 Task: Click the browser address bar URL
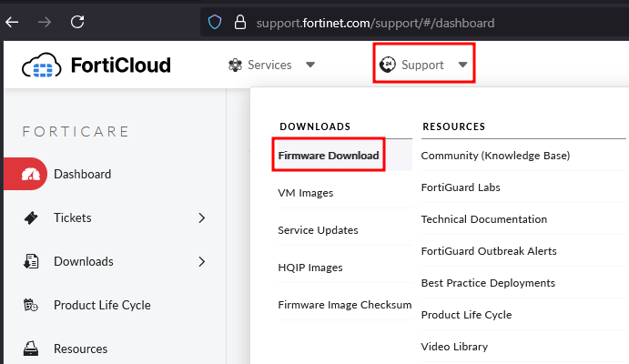tap(375, 22)
